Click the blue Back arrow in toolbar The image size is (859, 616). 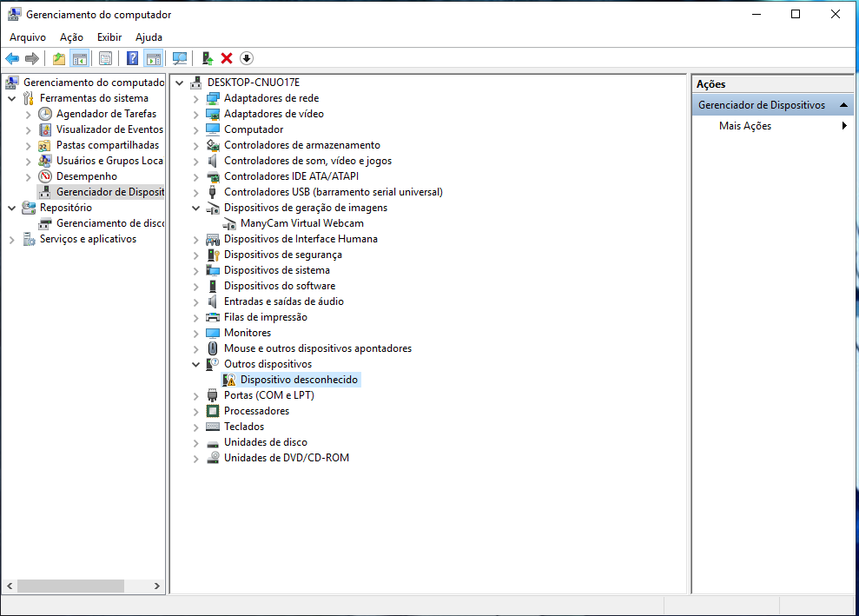(x=12, y=58)
